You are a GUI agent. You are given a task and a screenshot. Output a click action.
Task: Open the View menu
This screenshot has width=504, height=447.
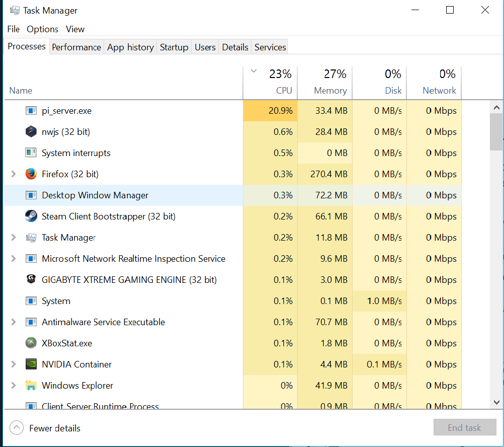tap(75, 29)
